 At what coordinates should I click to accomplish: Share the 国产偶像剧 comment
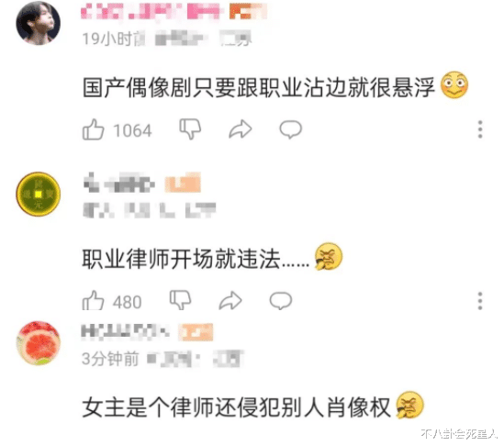point(241,129)
